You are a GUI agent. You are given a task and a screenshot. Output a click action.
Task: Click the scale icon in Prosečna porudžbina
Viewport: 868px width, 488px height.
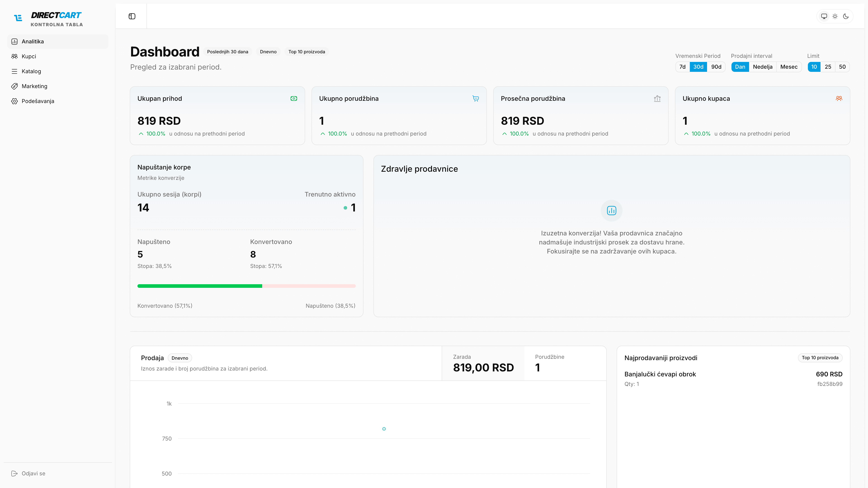657,99
